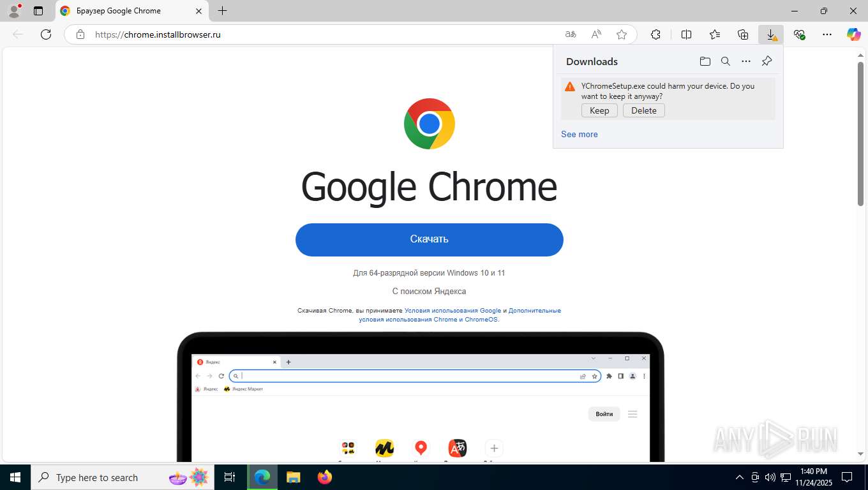
Task: Launch Firefox from the taskbar
Action: point(325,477)
